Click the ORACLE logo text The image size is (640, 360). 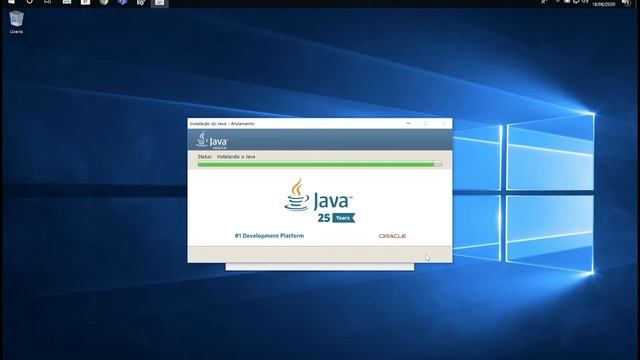[392, 236]
